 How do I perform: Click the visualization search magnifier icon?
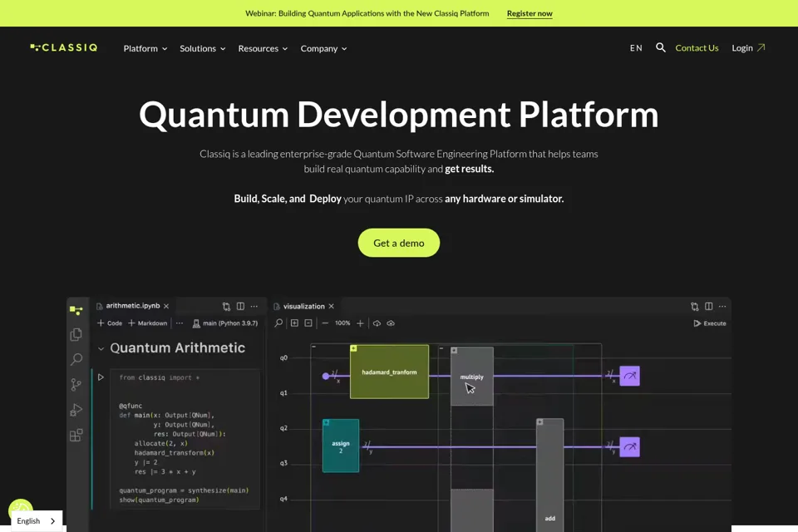(278, 323)
